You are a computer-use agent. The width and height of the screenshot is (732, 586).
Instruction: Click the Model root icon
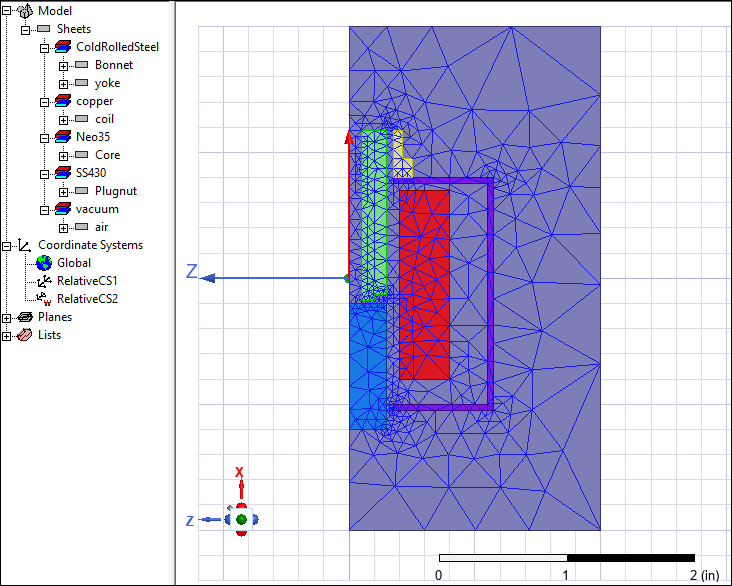click(25, 11)
